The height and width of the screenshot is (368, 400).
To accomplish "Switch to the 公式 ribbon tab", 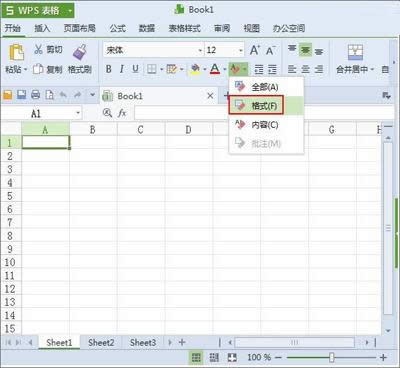I will [x=118, y=29].
